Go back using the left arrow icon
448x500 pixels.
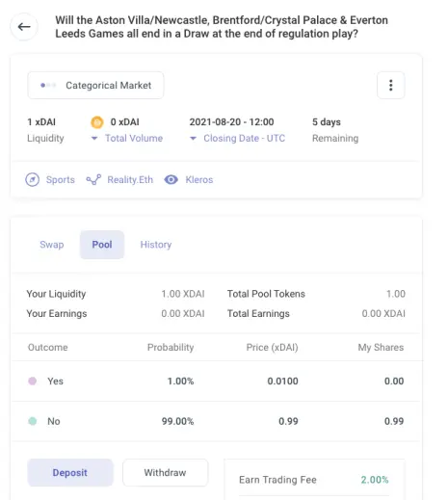[x=24, y=27]
